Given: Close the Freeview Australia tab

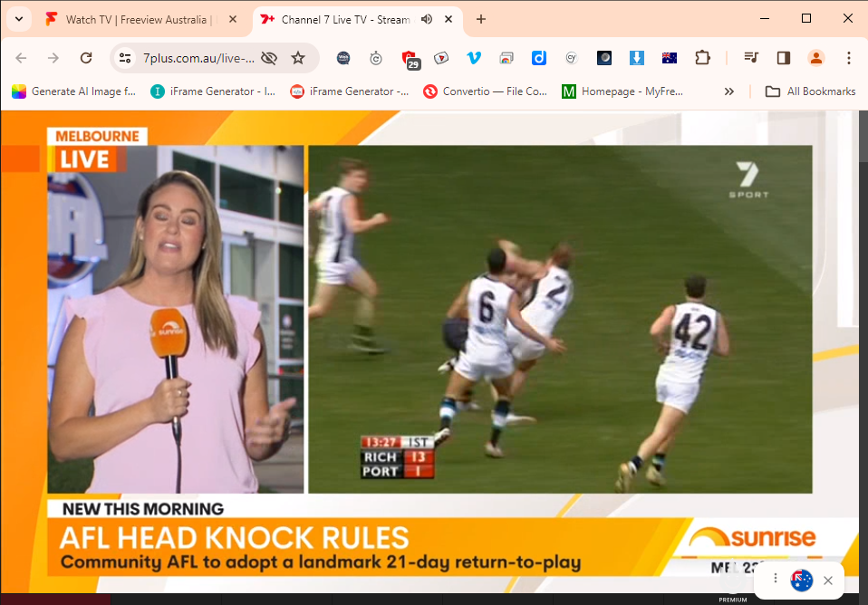Looking at the screenshot, I should 233,19.
